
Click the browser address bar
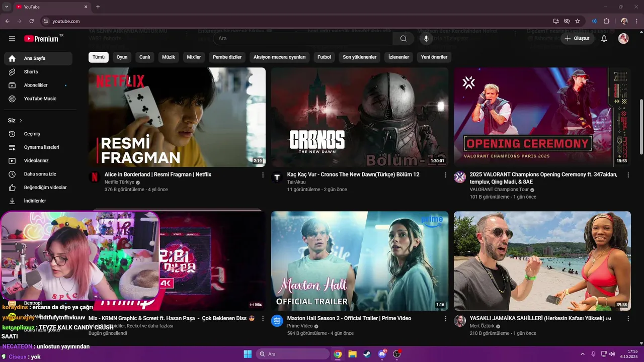297,21
